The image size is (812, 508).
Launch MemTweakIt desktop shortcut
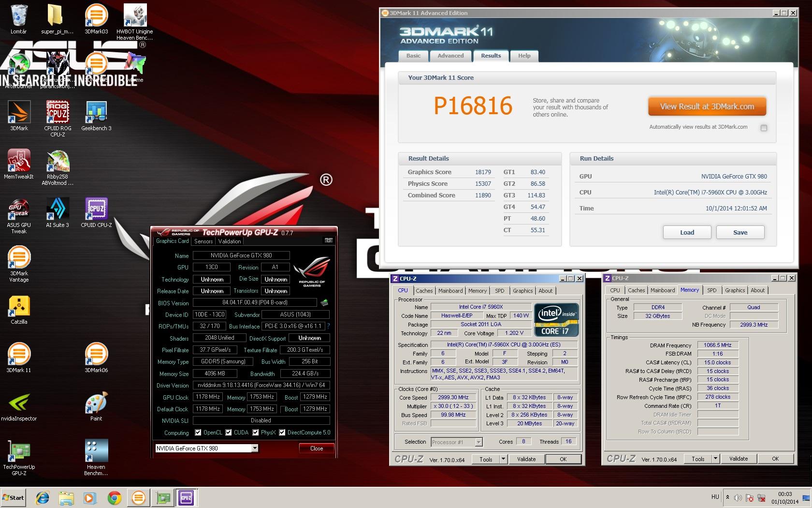19,164
